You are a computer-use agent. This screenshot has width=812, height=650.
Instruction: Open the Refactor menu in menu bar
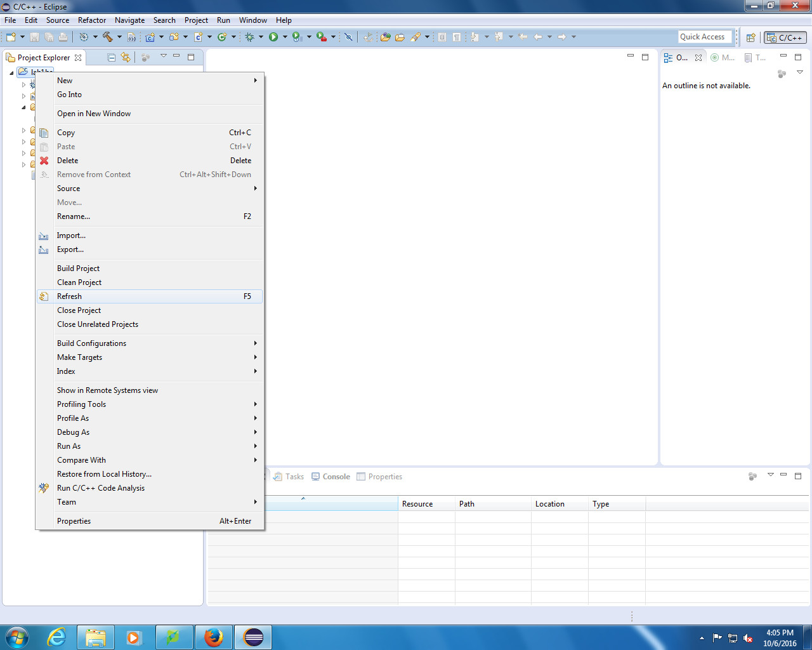(92, 20)
